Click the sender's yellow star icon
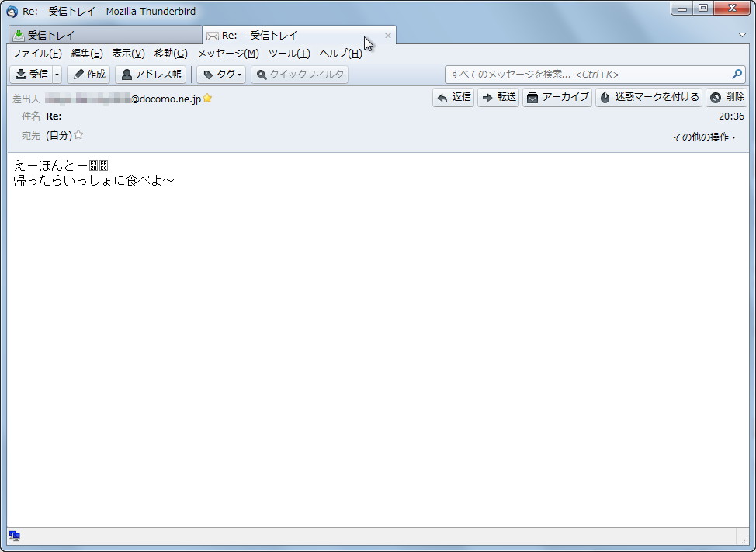Viewport: 756px width, 552px height. 207,99
